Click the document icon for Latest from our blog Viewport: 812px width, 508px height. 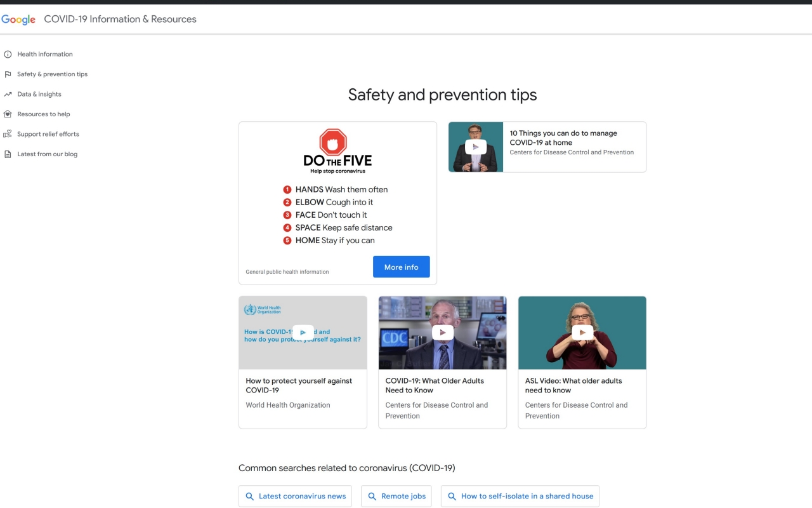(x=8, y=154)
